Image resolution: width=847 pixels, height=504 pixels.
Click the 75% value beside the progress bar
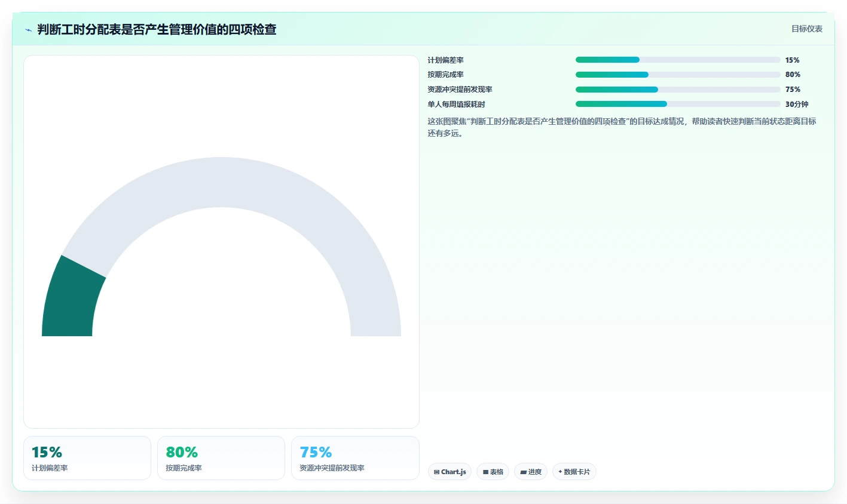pyautogui.click(x=793, y=90)
